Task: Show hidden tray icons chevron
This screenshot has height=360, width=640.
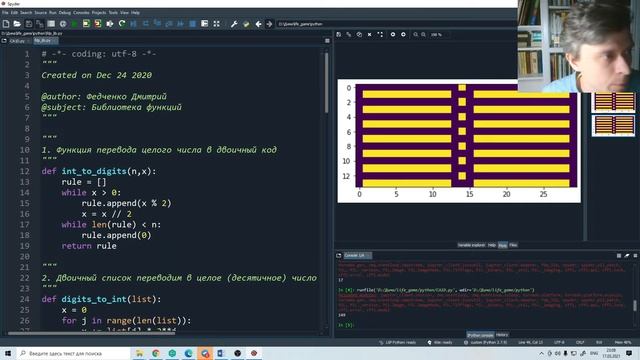Action: click(x=541, y=353)
